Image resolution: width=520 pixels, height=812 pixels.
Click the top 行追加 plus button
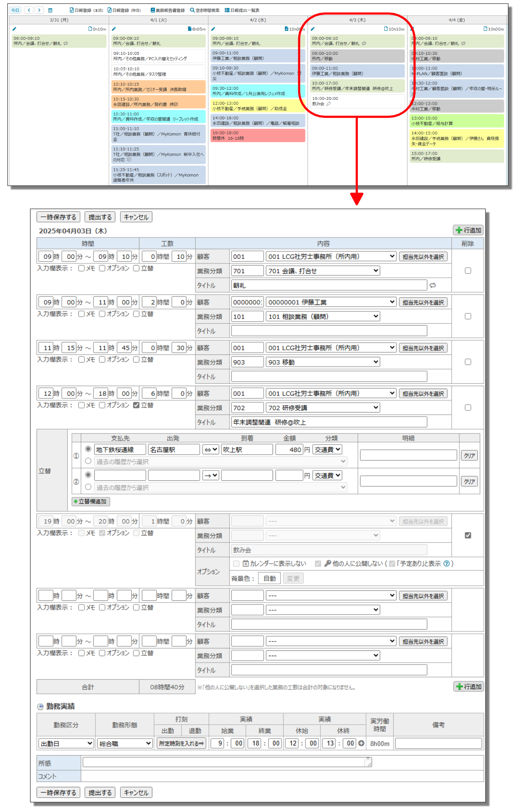click(468, 230)
